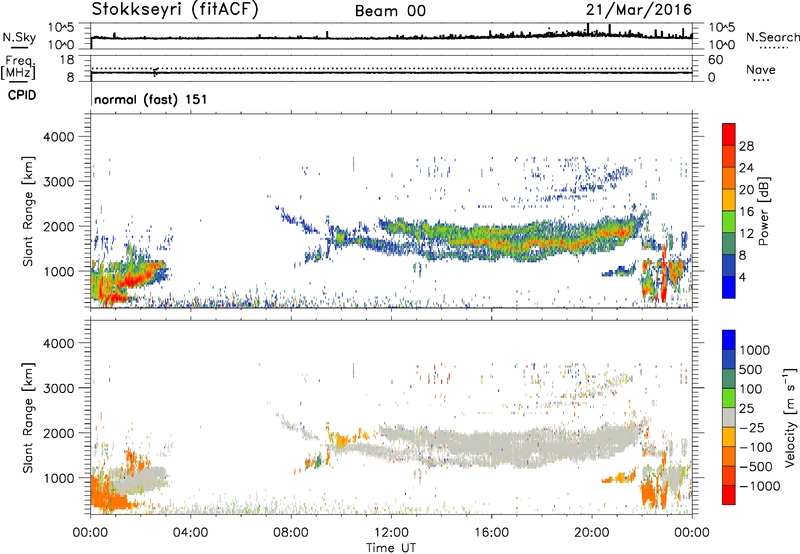This screenshot has height=554, width=800.
Task: Click the 'Freq. [MHz]' label
Action: pos(18,68)
